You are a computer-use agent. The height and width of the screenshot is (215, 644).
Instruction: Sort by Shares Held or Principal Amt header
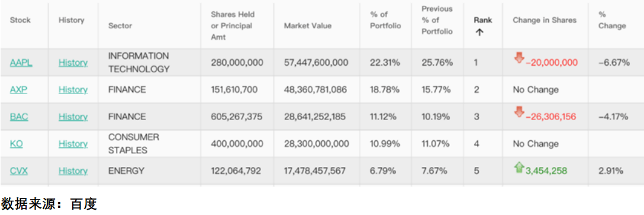(233, 25)
